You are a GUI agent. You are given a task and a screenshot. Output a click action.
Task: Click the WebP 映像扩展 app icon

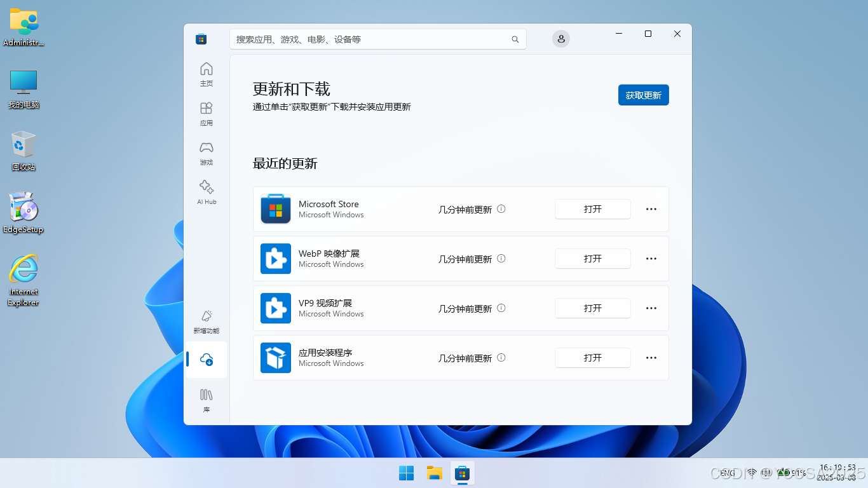click(276, 259)
